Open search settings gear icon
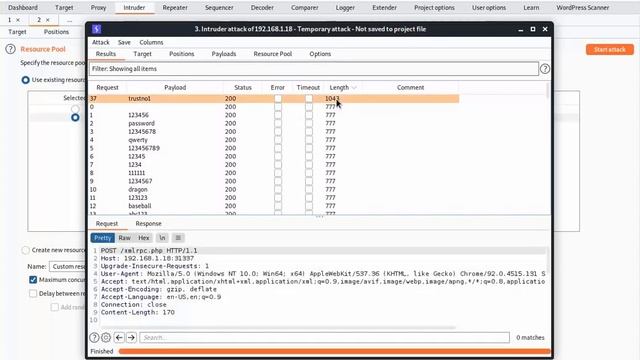Screen dimensions: 640x360 pyautogui.click(x=106, y=338)
